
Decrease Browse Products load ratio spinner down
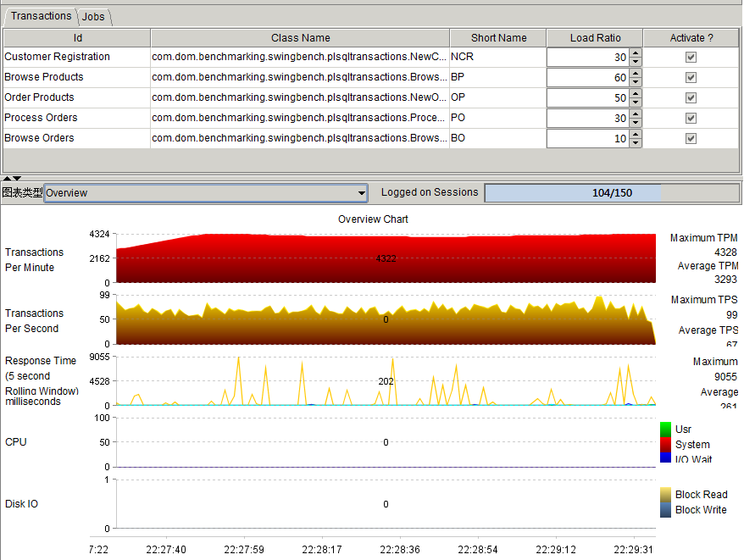pos(636,81)
